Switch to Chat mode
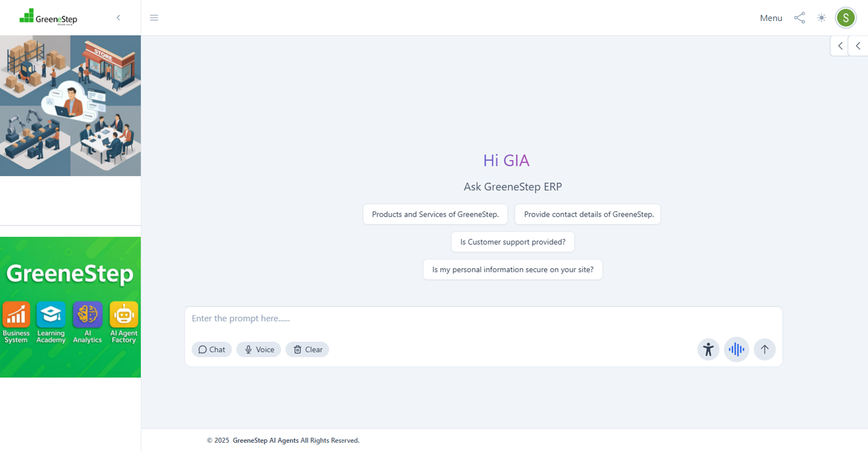868x451 pixels. pyautogui.click(x=212, y=349)
